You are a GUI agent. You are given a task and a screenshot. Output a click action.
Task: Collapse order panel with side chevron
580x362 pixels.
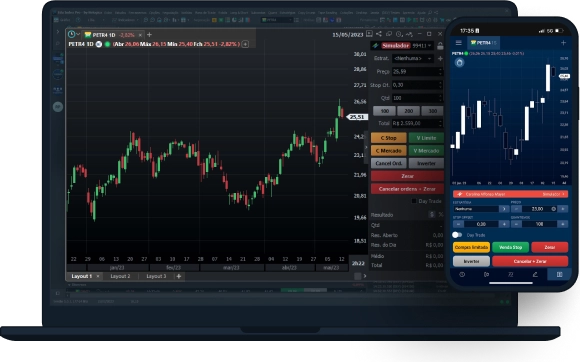(x=366, y=147)
